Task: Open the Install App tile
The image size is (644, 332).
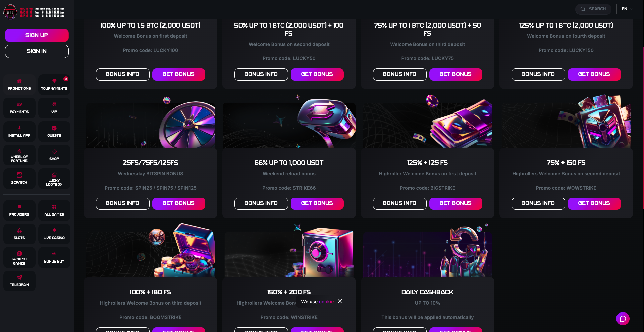Action: click(x=19, y=131)
